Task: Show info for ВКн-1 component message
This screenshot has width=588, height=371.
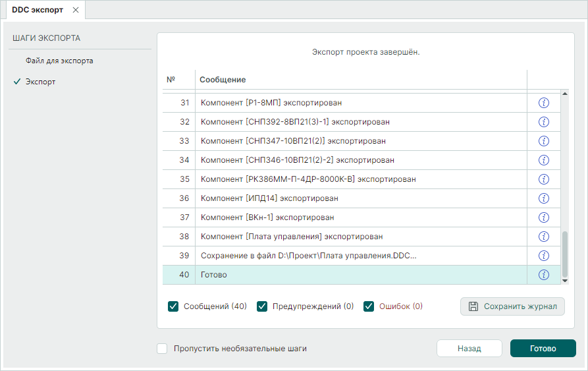Action: [544, 217]
